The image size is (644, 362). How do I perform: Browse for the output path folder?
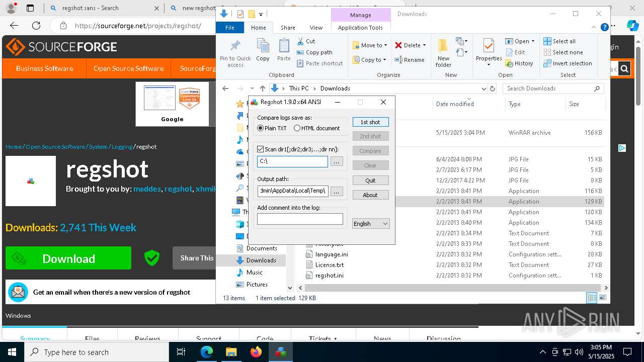(x=337, y=191)
